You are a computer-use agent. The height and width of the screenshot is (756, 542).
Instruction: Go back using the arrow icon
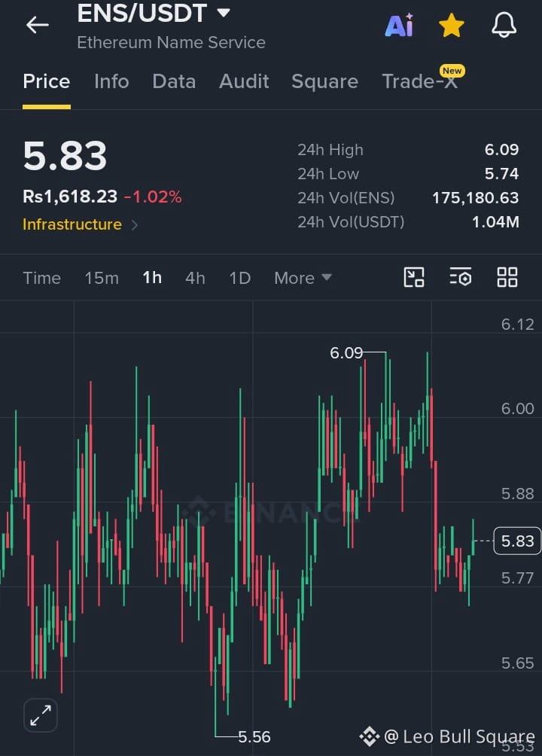[37, 25]
